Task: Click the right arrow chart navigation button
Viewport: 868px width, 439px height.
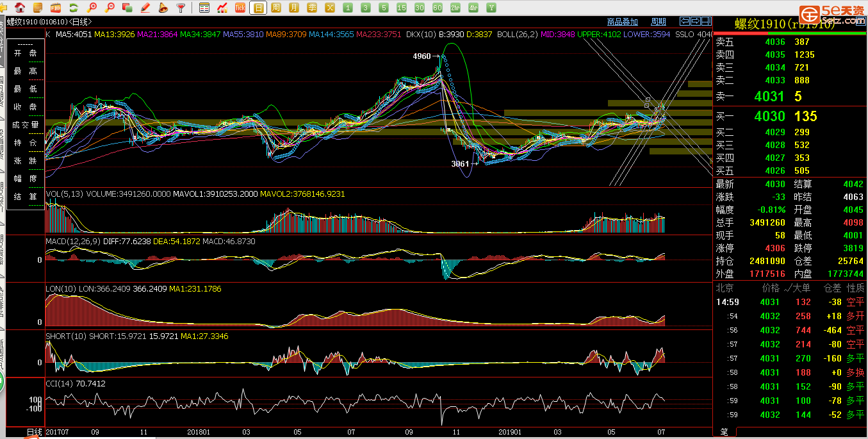Action: [x=696, y=21]
